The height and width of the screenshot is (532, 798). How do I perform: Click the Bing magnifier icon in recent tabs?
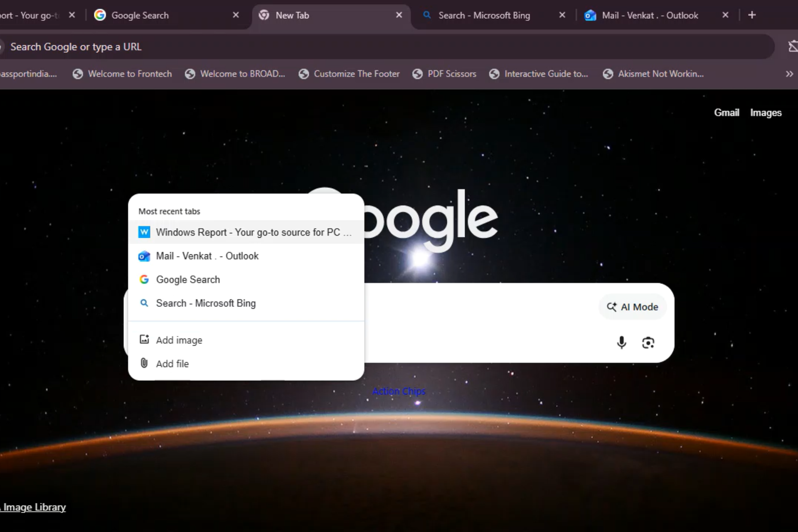(144, 303)
